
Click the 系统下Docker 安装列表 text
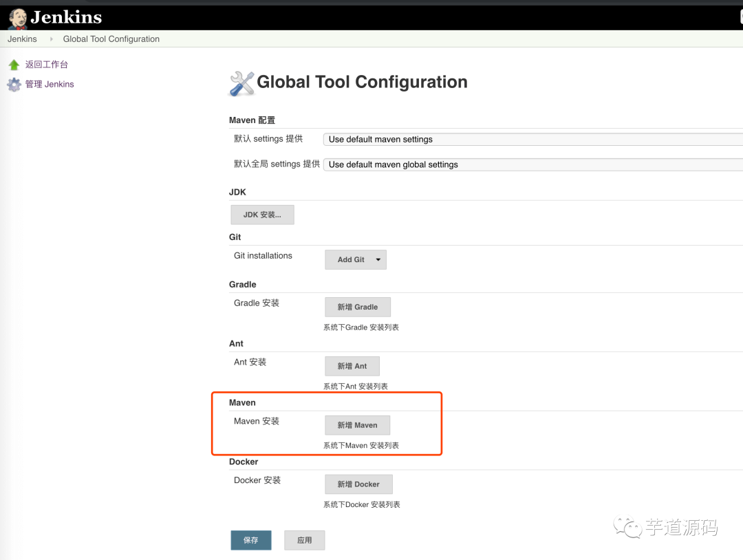[362, 504]
